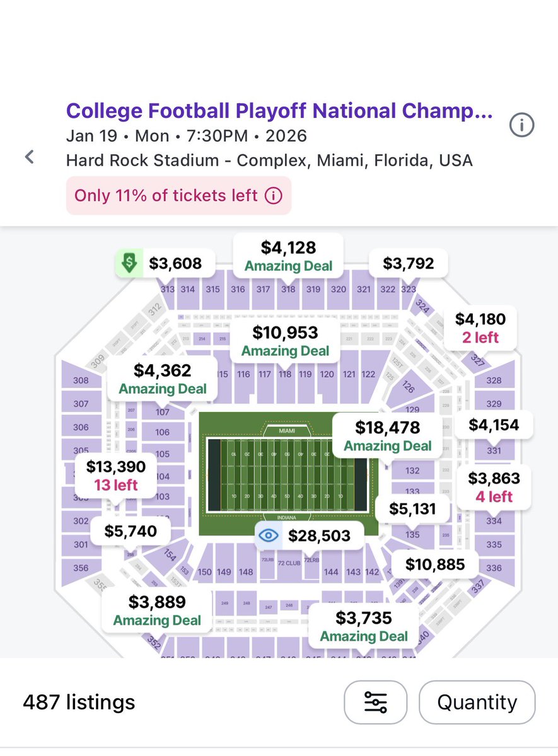558x756 pixels.
Task: Select the $10,953 Amazing Deal price tag
Action: [x=285, y=340]
